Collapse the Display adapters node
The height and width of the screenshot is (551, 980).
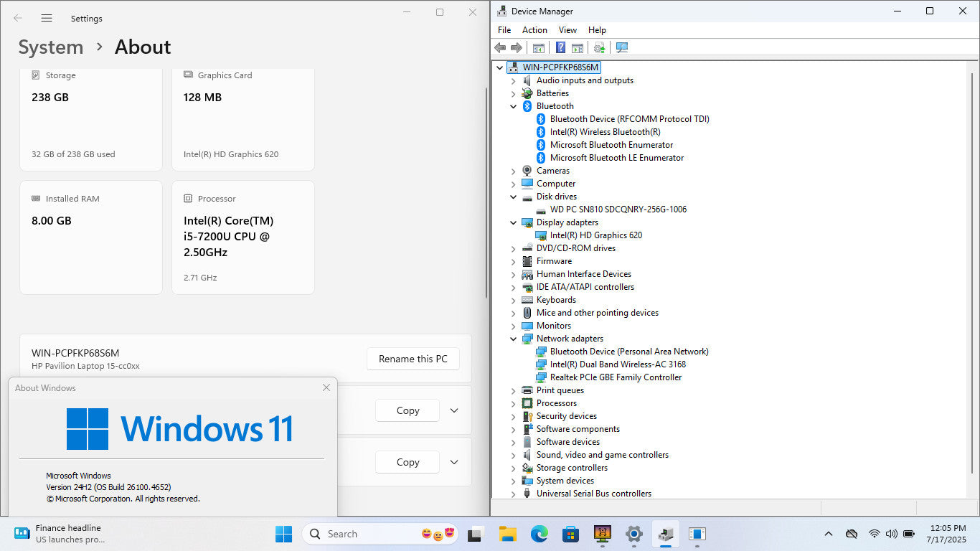pos(514,222)
